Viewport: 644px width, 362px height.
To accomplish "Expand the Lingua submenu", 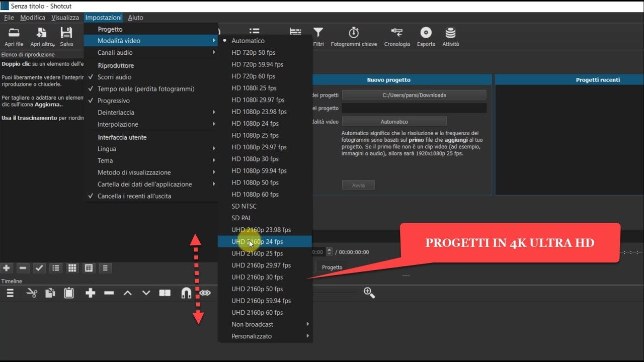I will click(x=151, y=149).
